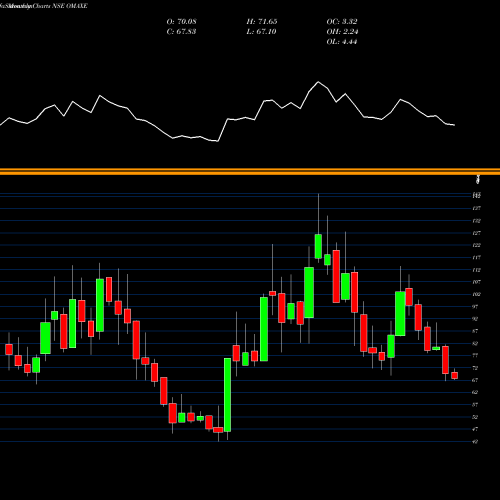
Task: Click the close price value C: 67.83
Action: point(181,32)
